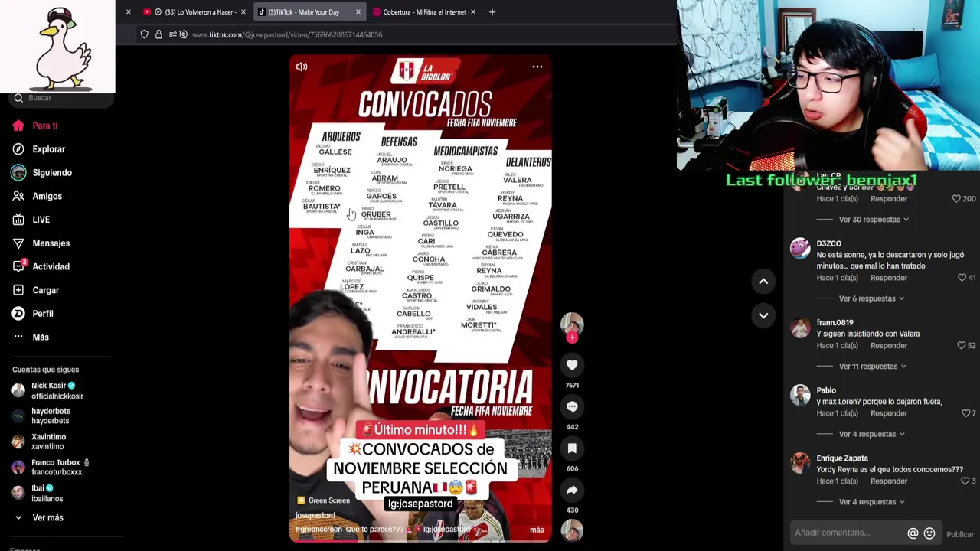Open the Green Screen effect label

[323, 500]
